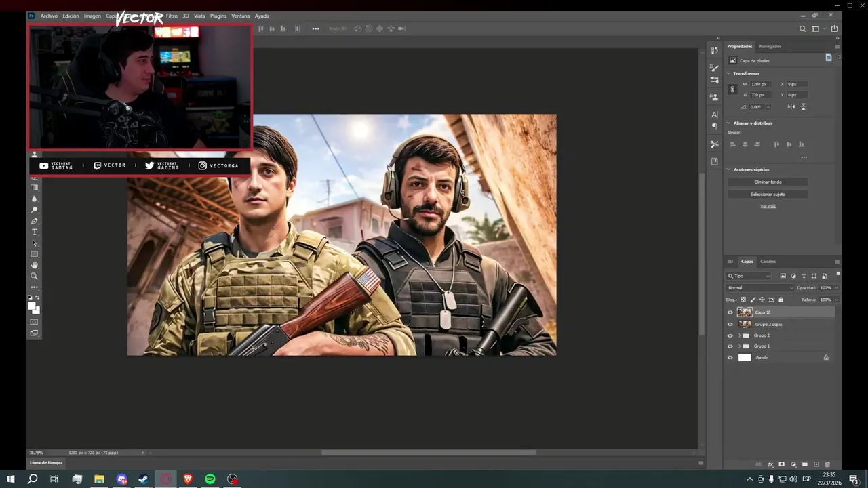Screen dimensions: 868x488
Task: Hide the Grupo 2 copia layer
Action: pyautogui.click(x=730, y=324)
